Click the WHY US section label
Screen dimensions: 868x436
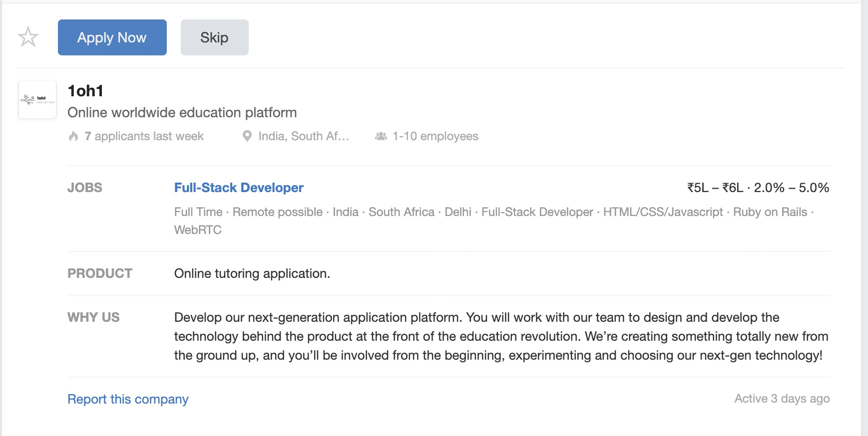point(93,317)
